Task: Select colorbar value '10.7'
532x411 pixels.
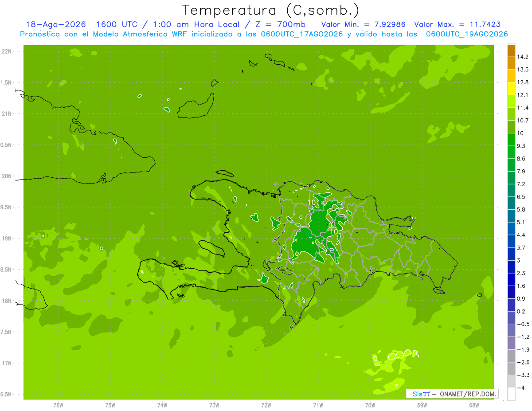Action: tap(523, 121)
